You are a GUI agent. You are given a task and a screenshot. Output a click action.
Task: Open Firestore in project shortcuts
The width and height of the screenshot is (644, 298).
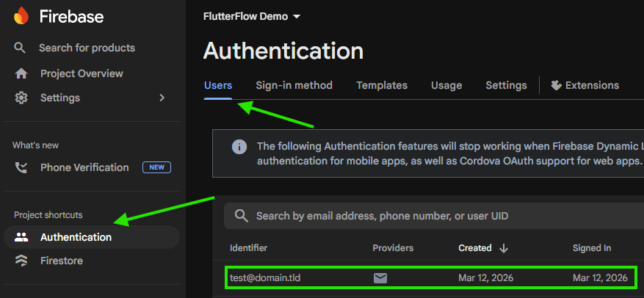62,261
